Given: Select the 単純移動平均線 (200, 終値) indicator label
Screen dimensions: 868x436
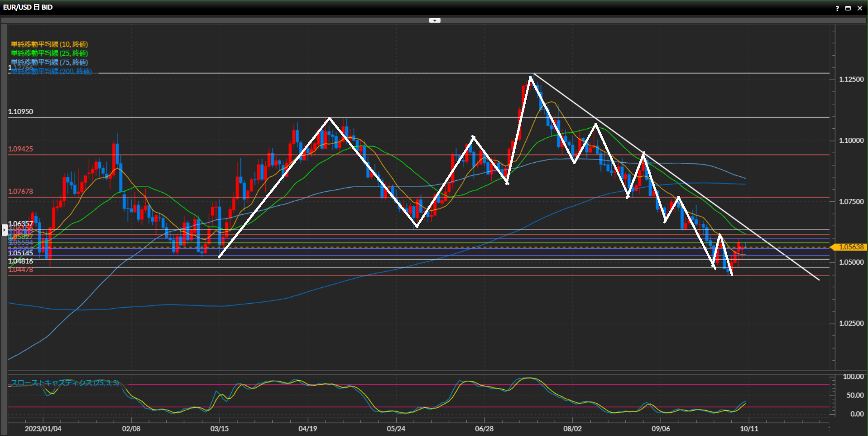Looking at the screenshot, I should click(x=51, y=71).
